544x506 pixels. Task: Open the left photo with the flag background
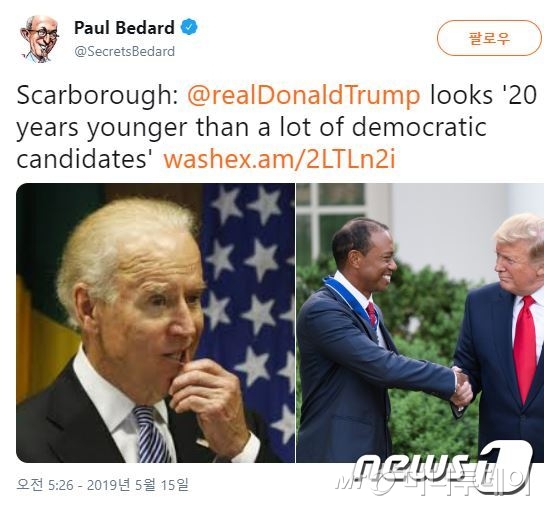pos(155,323)
